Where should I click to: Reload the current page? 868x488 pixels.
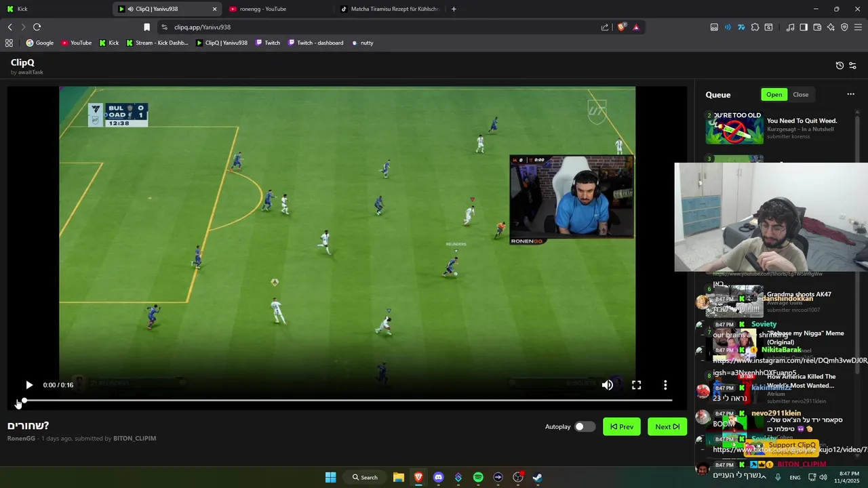click(x=37, y=27)
